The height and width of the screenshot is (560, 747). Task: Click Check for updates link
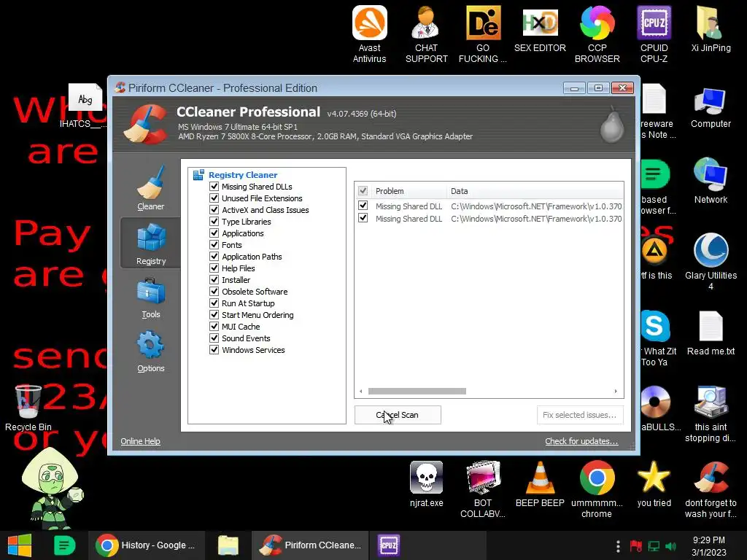pos(581,441)
